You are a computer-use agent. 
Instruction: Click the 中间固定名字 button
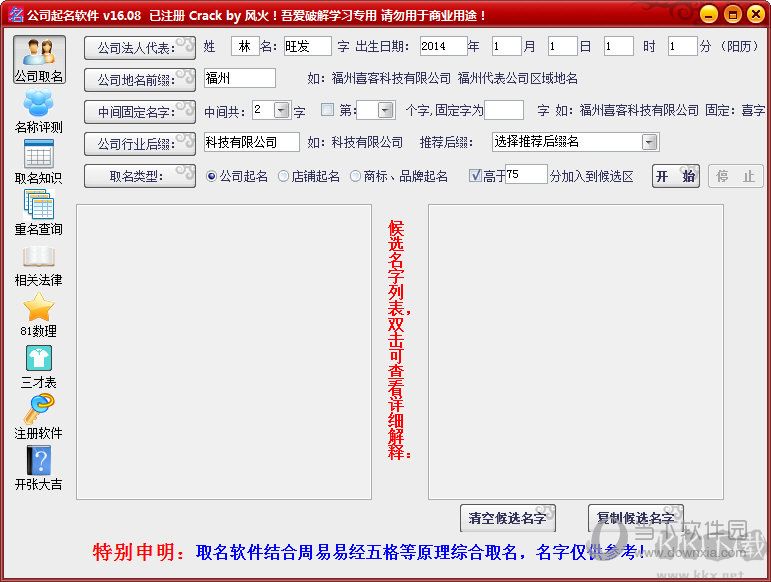(140, 112)
